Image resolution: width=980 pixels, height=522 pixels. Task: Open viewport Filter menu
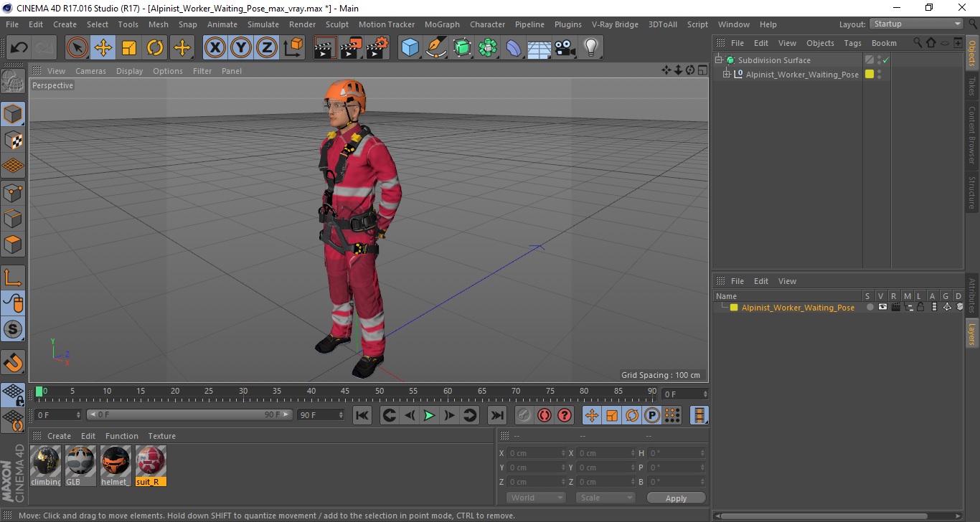click(x=202, y=71)
